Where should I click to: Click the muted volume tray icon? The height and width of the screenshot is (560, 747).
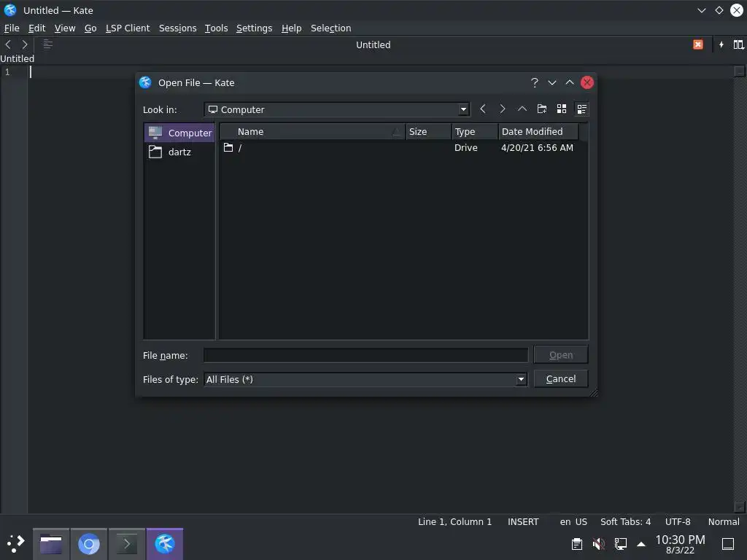(598, 544)
